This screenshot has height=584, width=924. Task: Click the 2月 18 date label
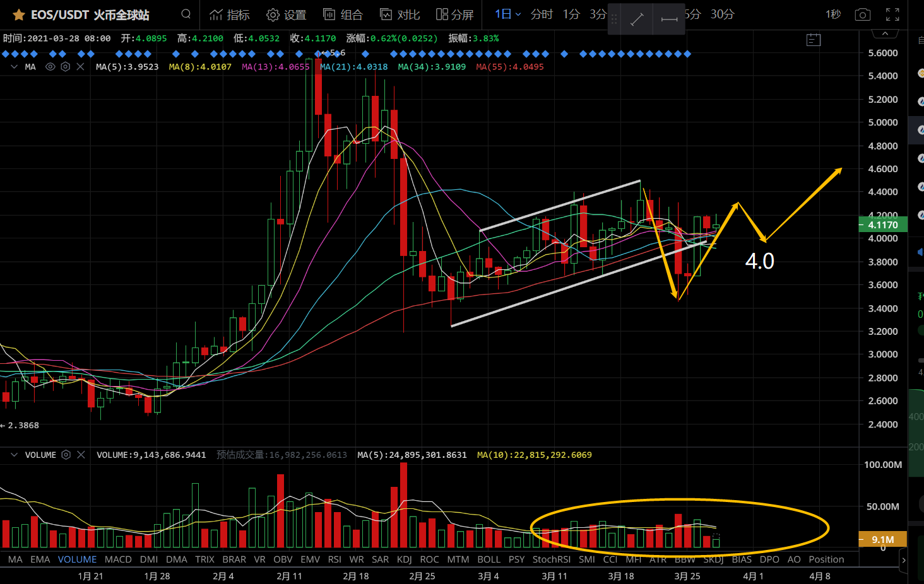point(356,576)
